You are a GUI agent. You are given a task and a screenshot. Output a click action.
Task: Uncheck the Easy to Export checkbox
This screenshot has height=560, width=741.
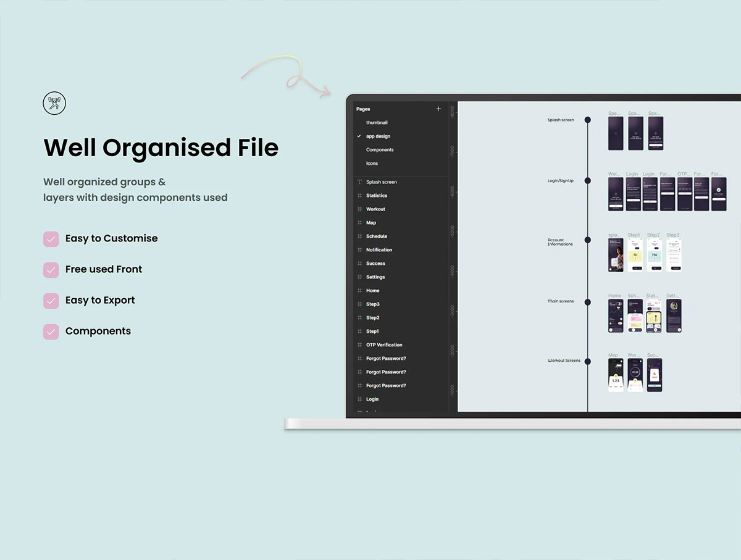[x=51, y=301]
